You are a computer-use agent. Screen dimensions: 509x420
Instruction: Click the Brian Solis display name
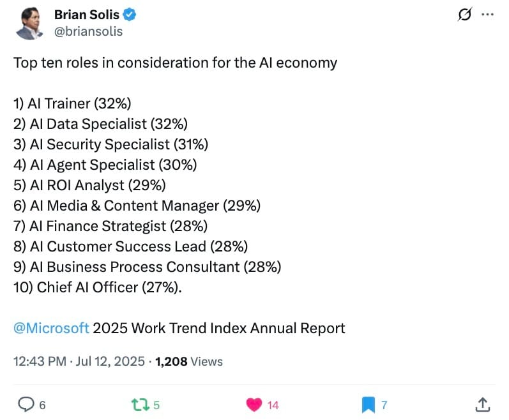pyautogui.click(x=87, y=15)
